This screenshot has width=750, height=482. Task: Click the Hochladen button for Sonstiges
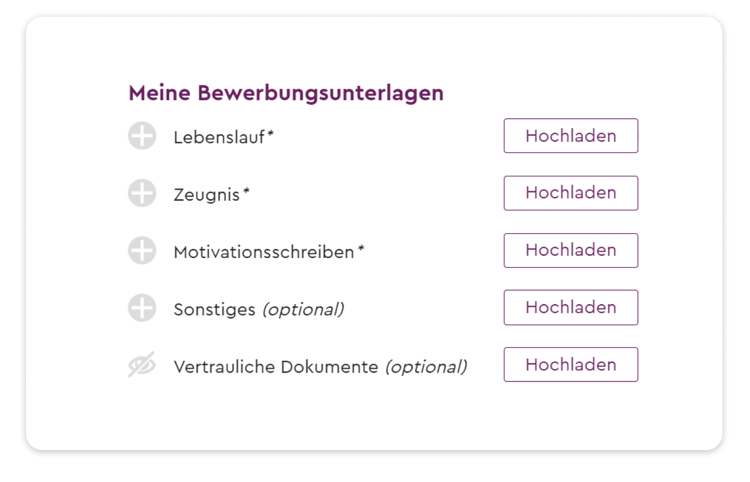(571, 307)
